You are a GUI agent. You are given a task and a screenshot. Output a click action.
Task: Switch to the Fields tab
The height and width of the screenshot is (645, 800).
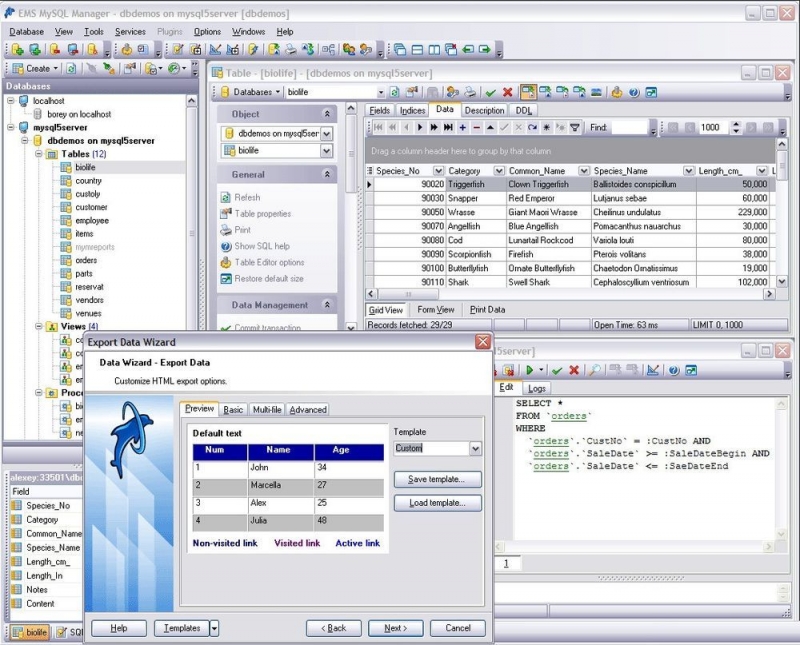(x=380, y=110)
